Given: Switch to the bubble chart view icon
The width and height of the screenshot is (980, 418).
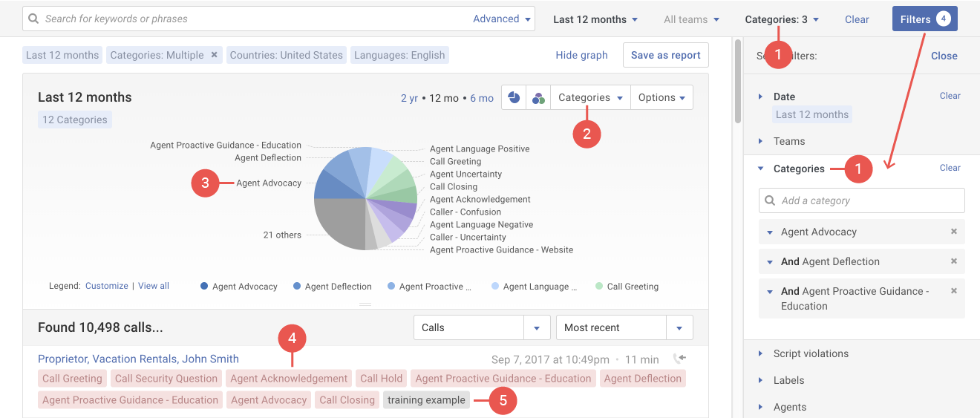Looking at the screenshot, I should [x=538, y=98].
